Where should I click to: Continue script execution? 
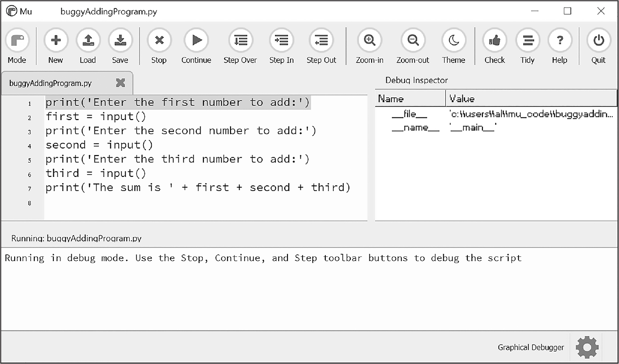(x=196, y=46)
